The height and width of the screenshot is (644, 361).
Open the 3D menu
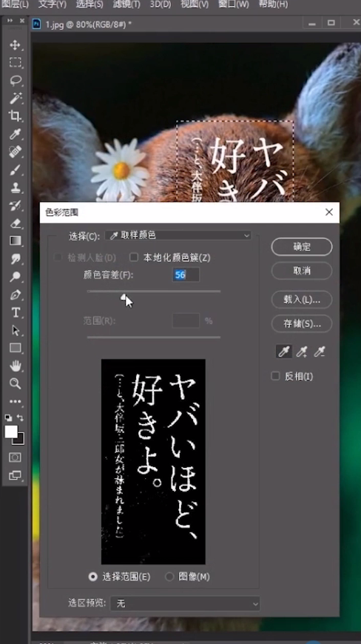tap(161, 4)
